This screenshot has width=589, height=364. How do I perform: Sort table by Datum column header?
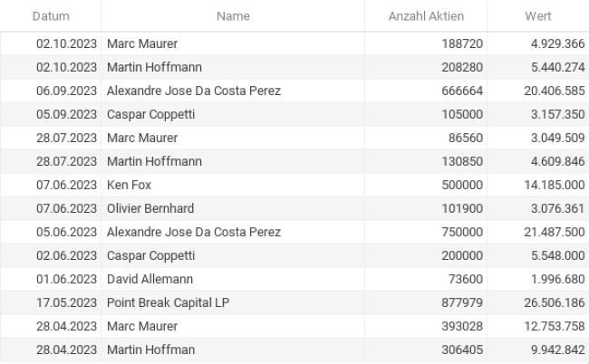tap(51, 16)
